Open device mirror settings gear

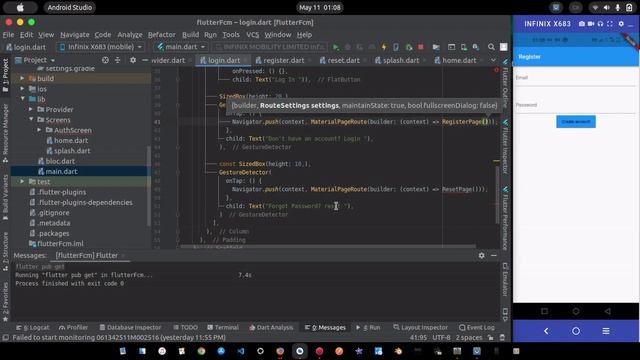click(621, 24)
